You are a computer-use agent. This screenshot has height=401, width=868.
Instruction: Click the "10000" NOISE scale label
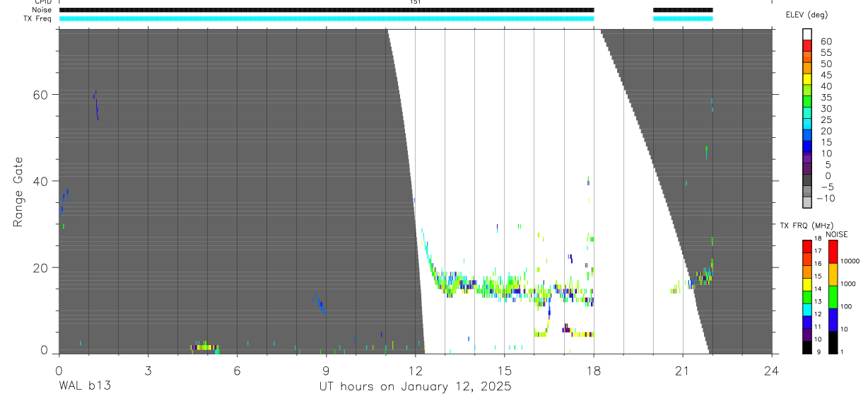tap(850, 261)
